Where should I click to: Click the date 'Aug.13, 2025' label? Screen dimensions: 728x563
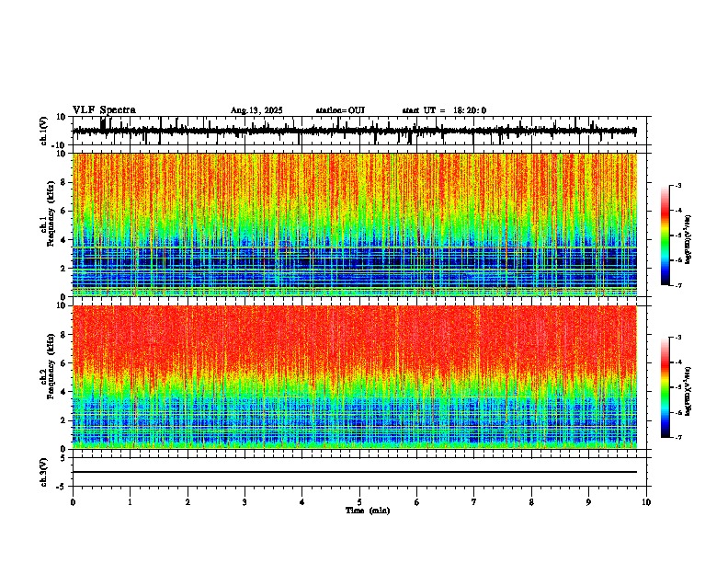[x=256, y=110]
